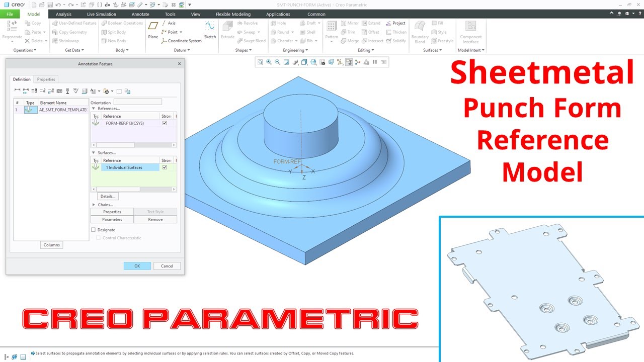
Task: Create a datum Axis
Action: [169, 23]
